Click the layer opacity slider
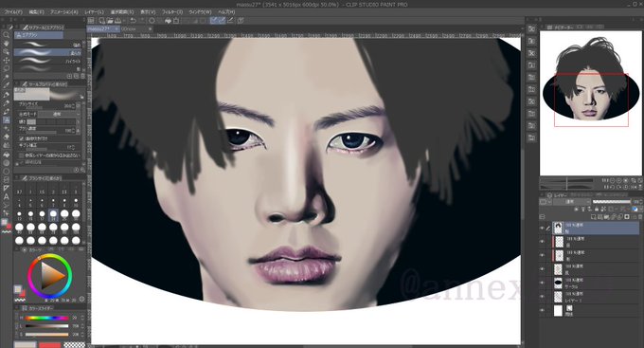Viewport: 644px width, 348px height. click(611, 202)
